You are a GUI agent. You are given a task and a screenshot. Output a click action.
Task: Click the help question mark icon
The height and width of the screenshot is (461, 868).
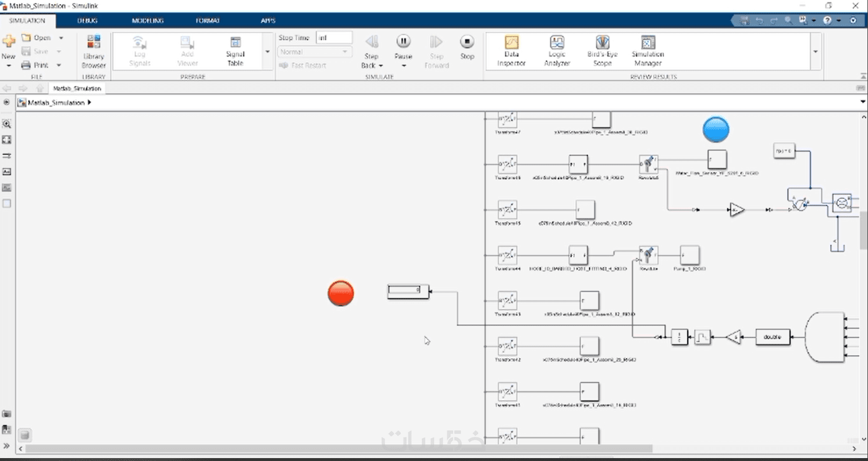point(828,20)
